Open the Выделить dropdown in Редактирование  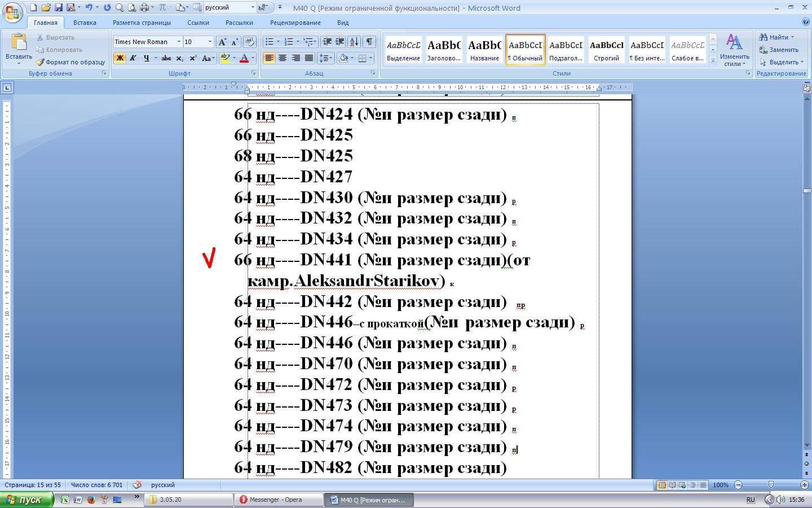[x=782, y=62]
